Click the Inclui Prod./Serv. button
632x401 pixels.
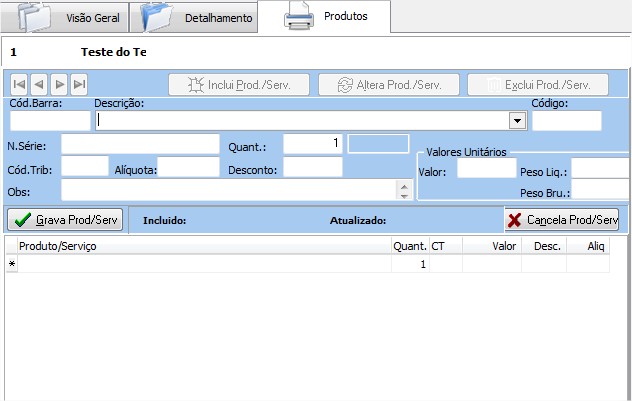238,85
